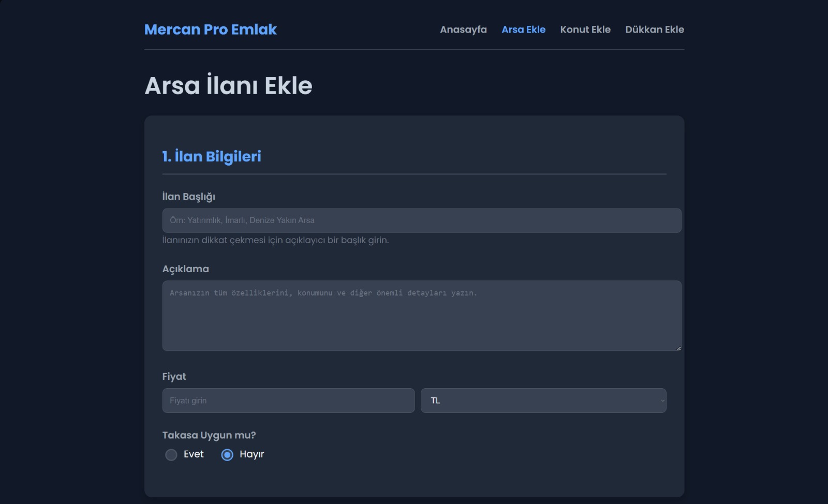Click the Evet option label text
The width and height of the screenshot is (828, 504).
pos(194,454)
